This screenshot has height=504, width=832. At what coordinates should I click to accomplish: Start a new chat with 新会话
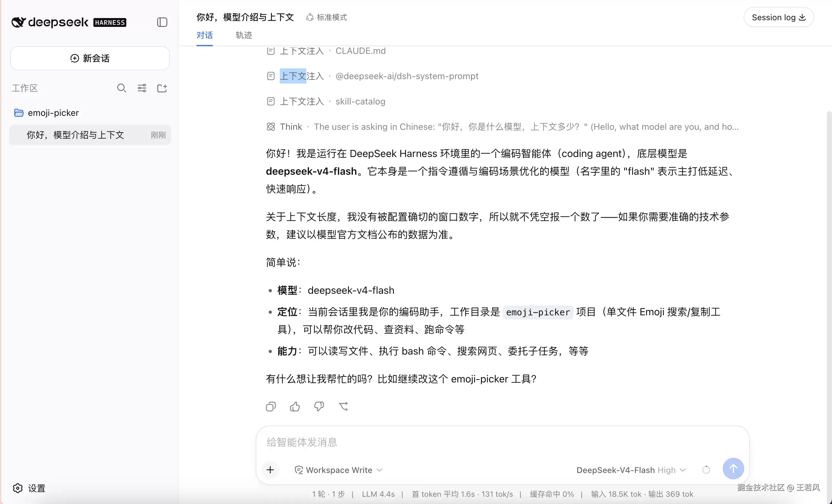90,58
